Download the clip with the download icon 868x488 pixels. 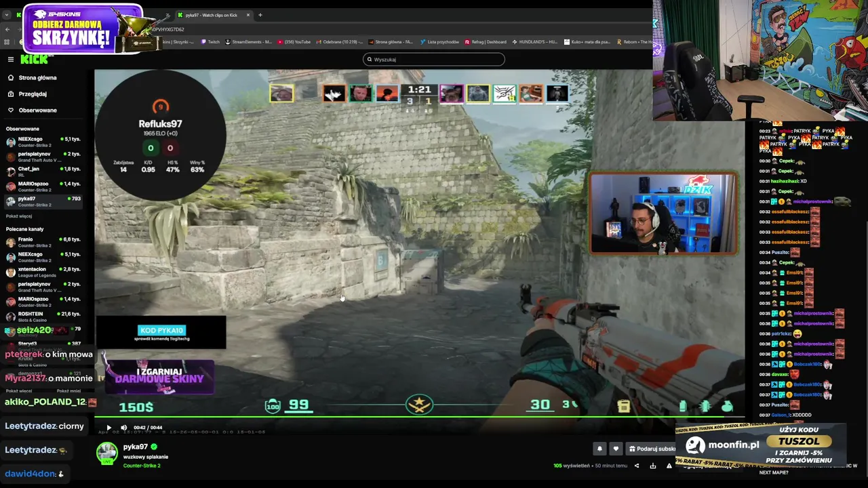(x=652, y=466)
